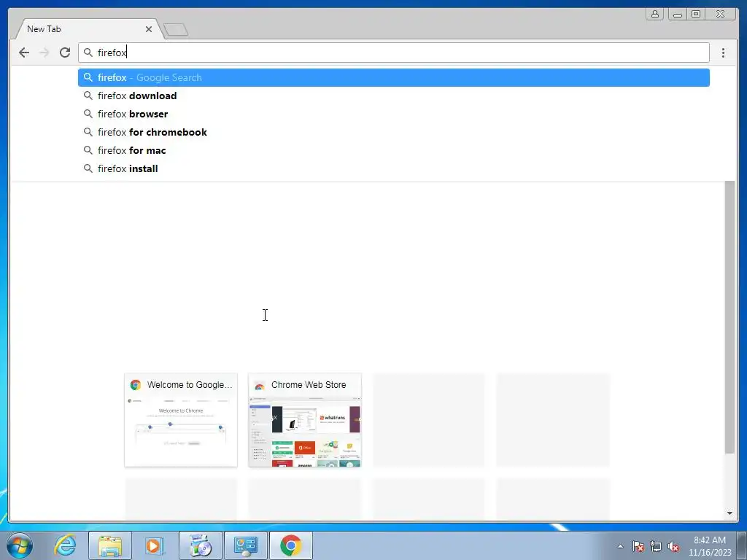Click the Action Center flag icon

click(x=638, y=547)
